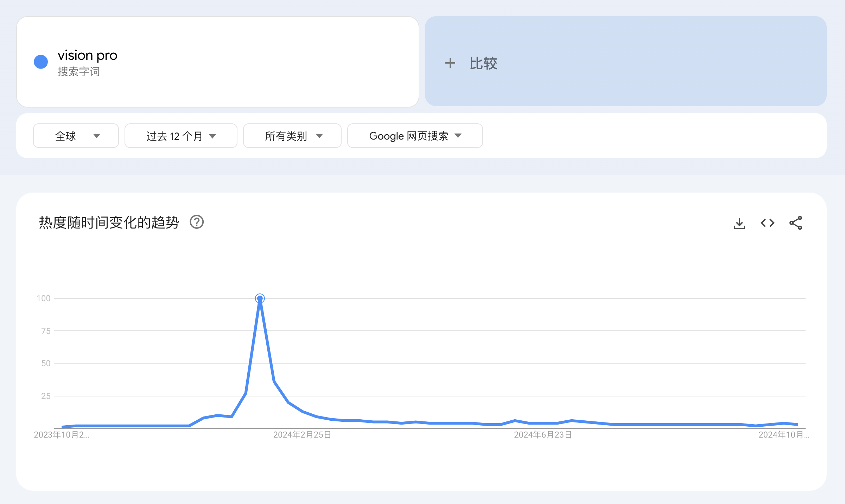Click the share icon on chart
845x504 pixels.
click(795, 223)
